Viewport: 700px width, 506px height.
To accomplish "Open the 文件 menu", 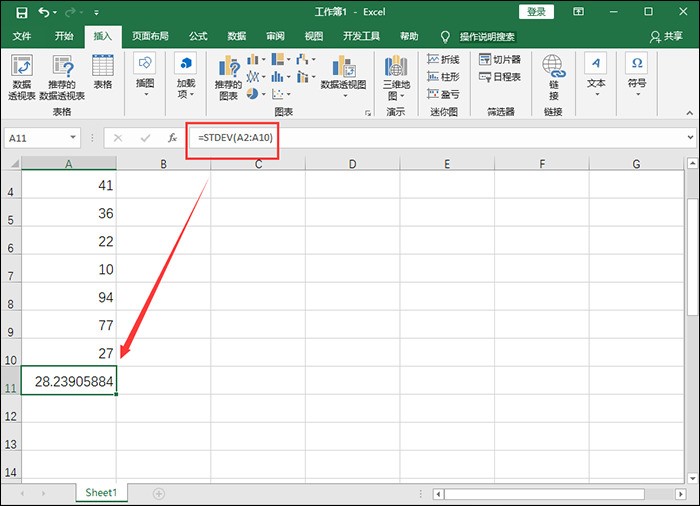I will point(22,36).
